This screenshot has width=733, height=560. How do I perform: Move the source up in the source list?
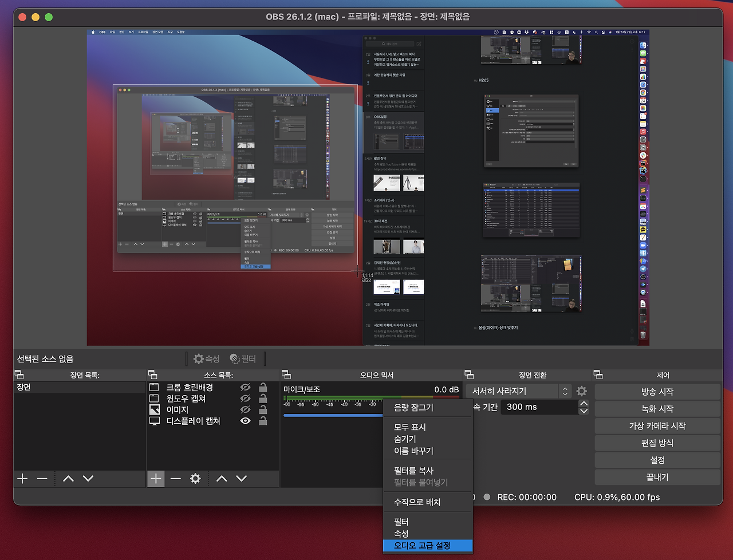(x=222, y=478)
